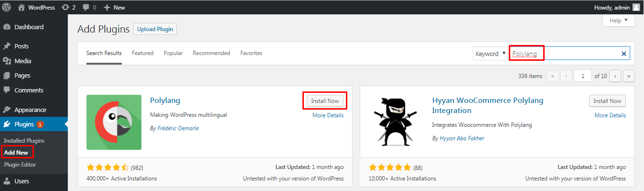Click 336 items count text

click(530, 76)
